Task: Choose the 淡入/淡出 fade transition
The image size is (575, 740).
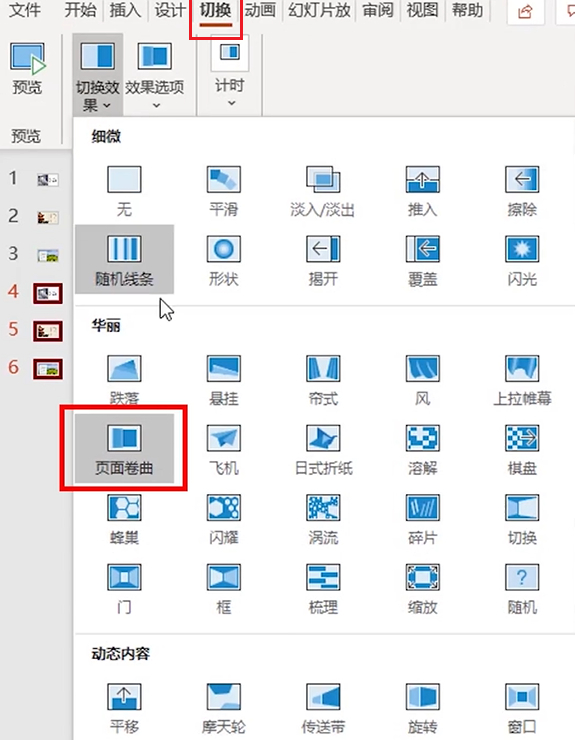Action: [323, 190]
